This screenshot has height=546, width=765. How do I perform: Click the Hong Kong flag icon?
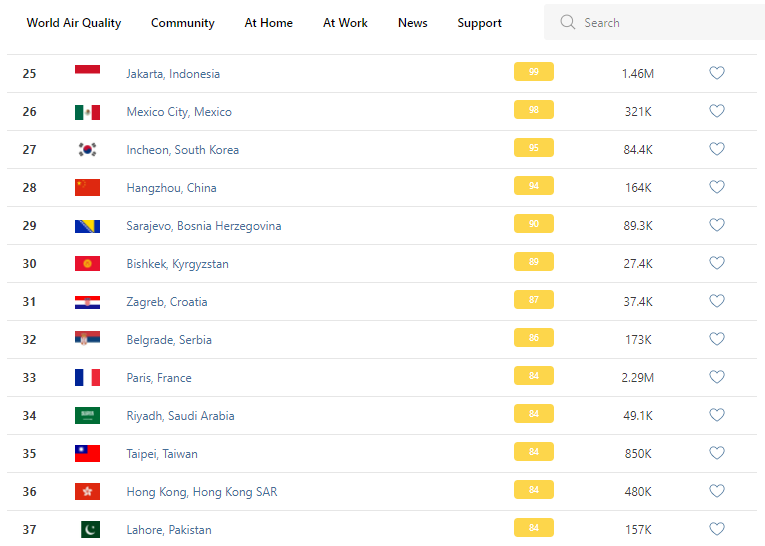87,492
